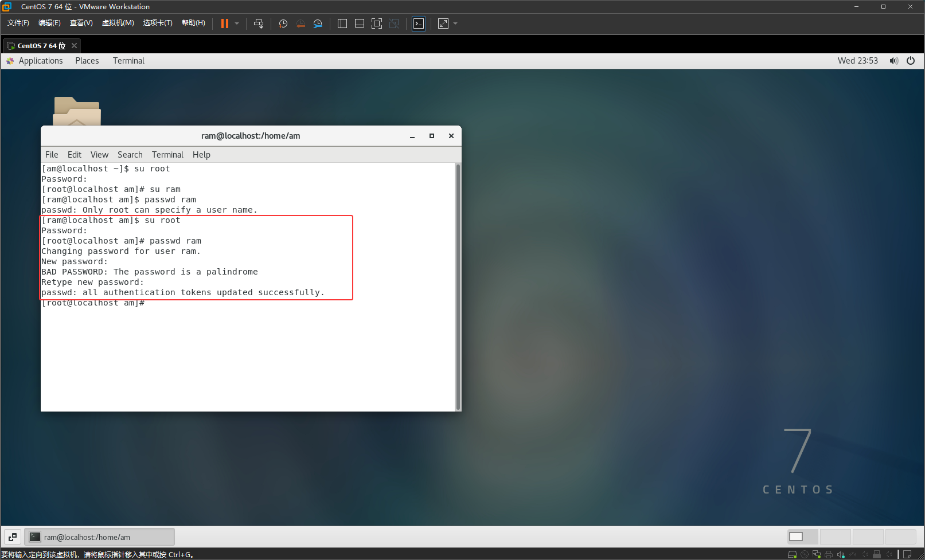Open the Terminal app menu in top bar

128,61
